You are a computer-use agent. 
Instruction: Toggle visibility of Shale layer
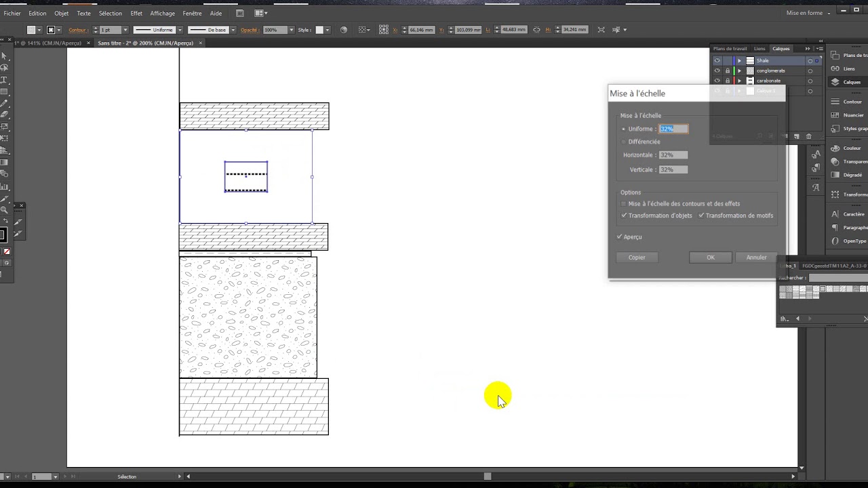click(x=717, y=60)
